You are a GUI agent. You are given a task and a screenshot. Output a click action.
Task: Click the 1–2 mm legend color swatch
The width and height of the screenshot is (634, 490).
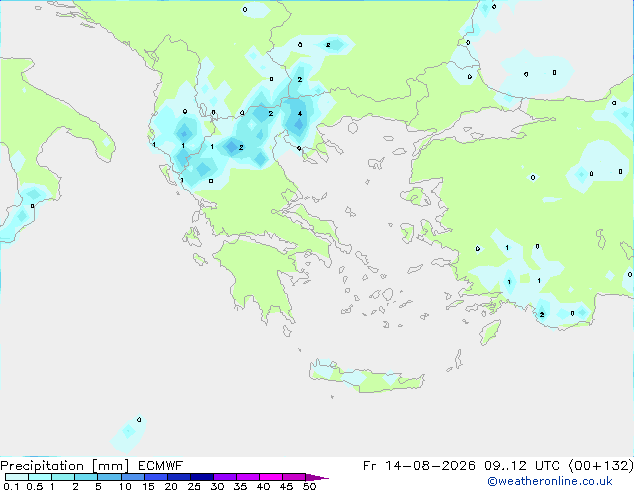pos(63,477)
